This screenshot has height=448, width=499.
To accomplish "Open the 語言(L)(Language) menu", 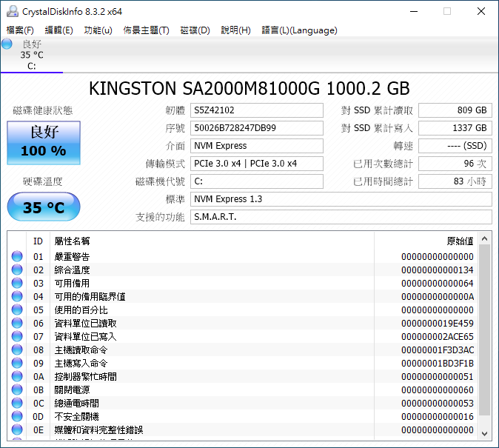I will point(299,30).
